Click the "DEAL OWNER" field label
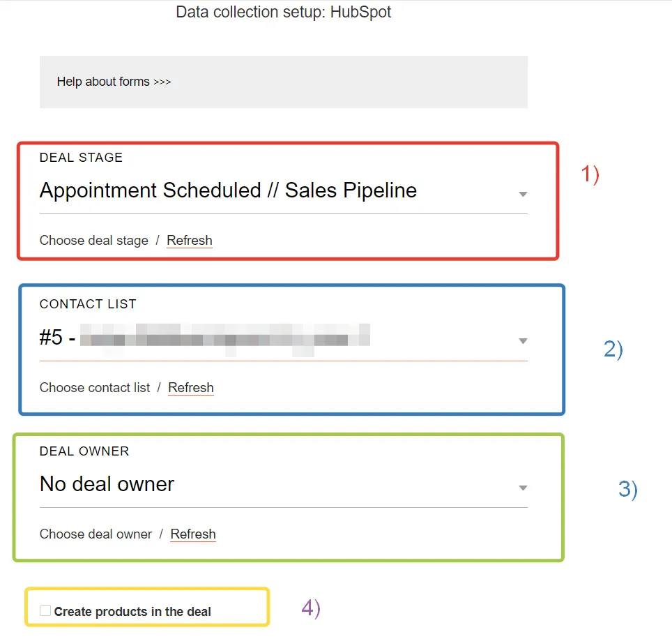 84,451
